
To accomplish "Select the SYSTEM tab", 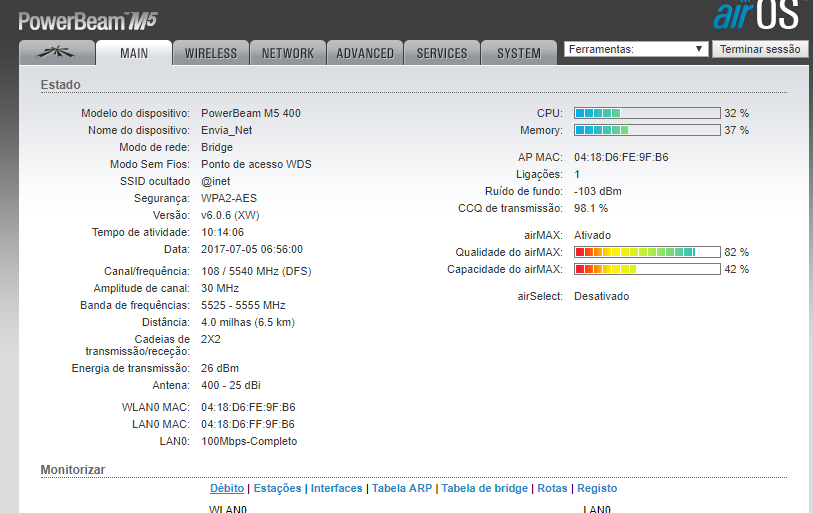I will pos(519,53).
